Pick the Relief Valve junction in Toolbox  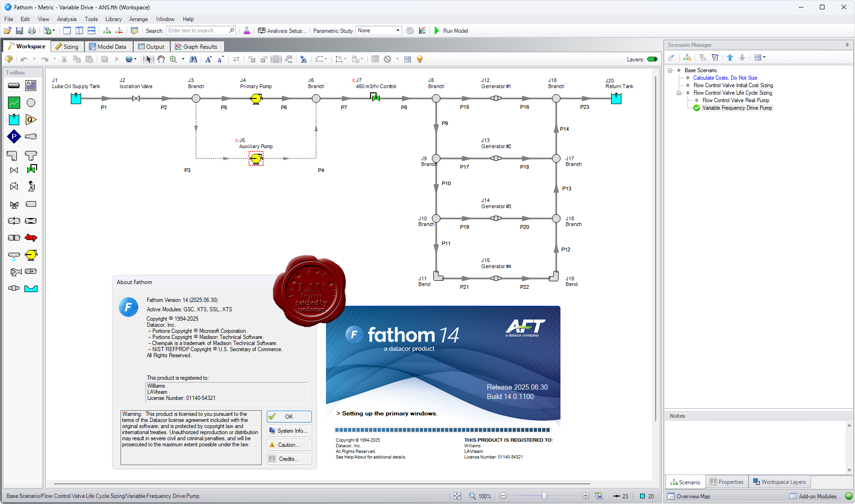point(31,186)
